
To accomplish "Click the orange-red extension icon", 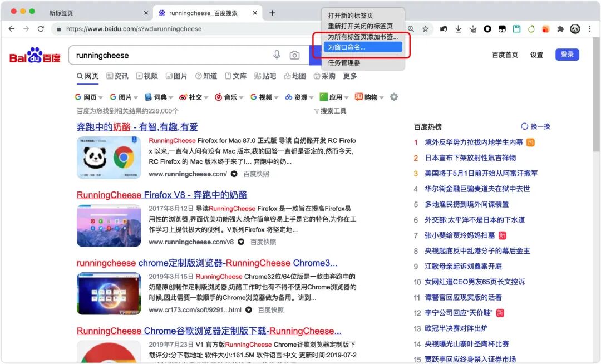I will click(546, 29).
